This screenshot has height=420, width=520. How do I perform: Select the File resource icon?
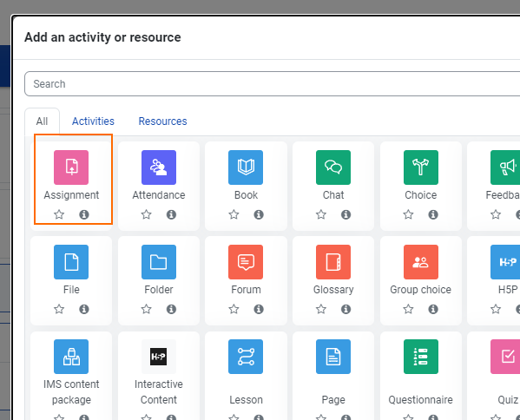pyautogui.click(x=71, y=262)
